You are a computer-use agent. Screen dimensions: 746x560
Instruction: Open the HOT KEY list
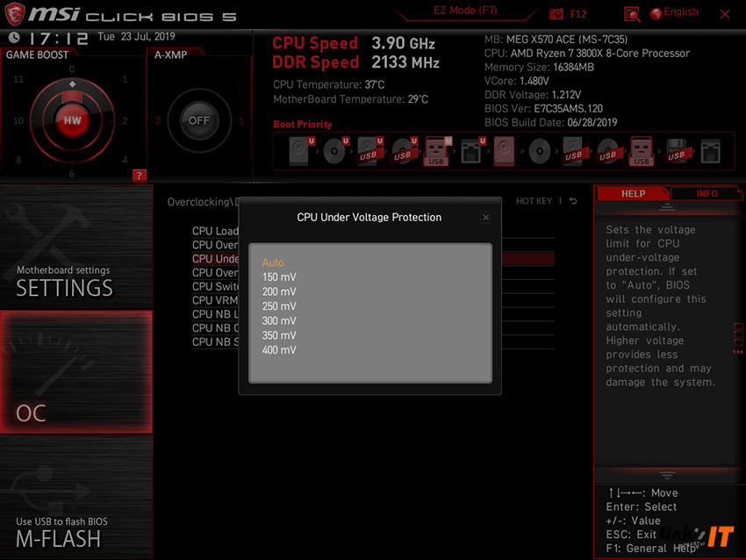tap(534, 201)
